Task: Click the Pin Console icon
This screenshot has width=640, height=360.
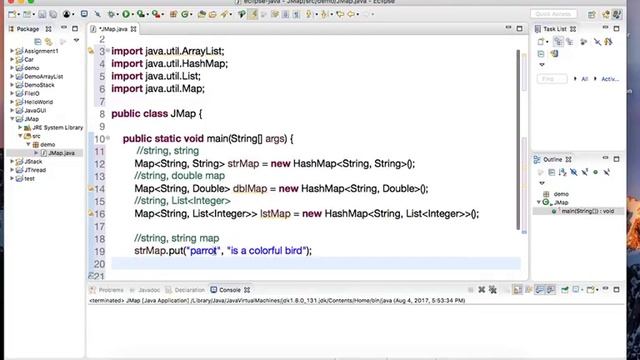Action: coord(565,290)
